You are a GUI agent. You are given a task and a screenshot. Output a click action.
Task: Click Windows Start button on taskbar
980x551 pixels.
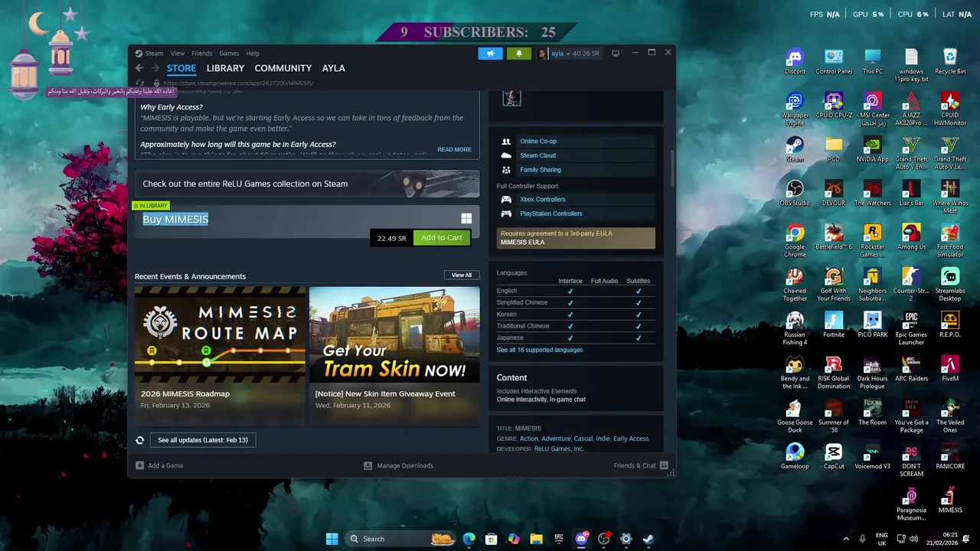[x=332, y=539]
